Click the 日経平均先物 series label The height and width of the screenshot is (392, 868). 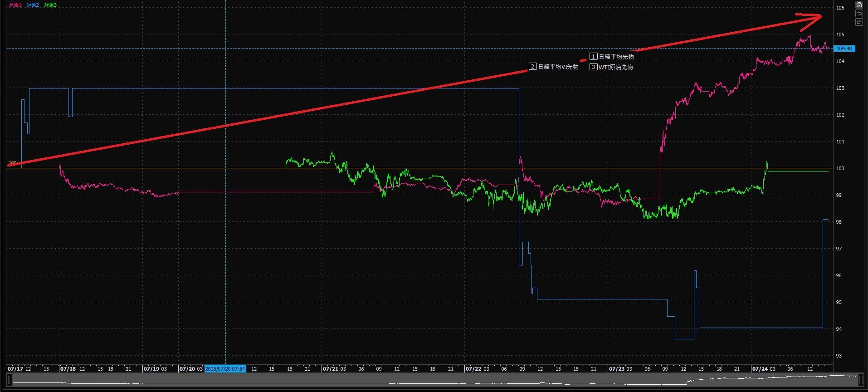pyautogui.click(x=616, y=57)
